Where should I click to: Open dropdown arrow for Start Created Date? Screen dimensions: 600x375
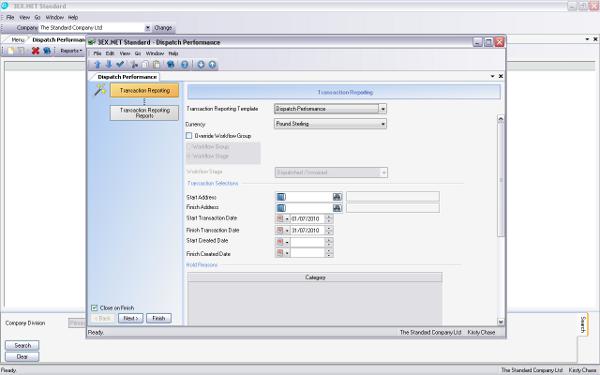[287, 243]
